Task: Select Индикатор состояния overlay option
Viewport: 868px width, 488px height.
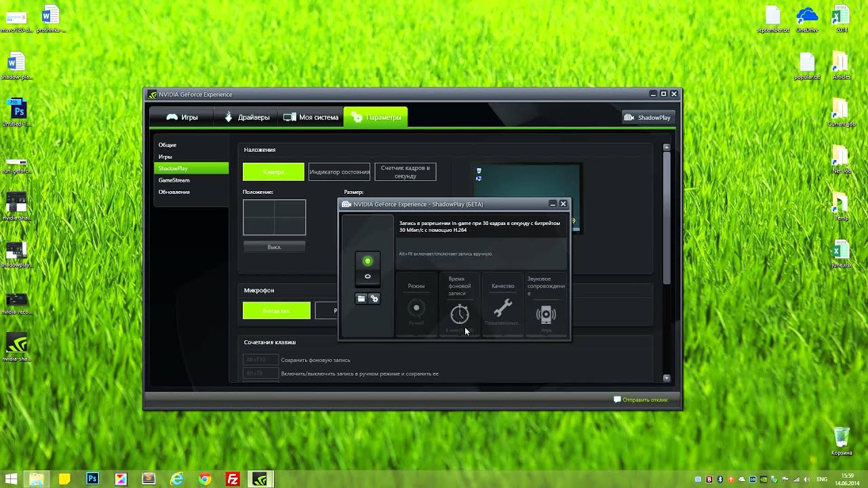Action: (x=339, y=171)
